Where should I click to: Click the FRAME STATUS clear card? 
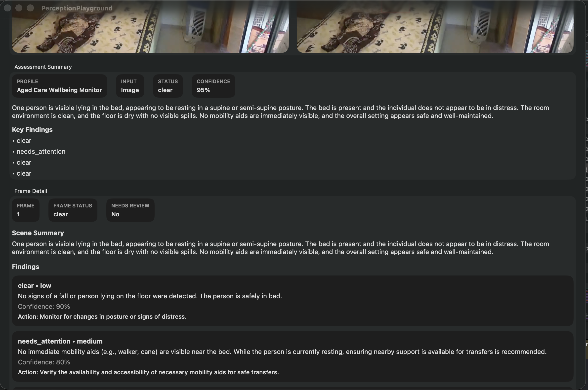[x=73, y=210]
